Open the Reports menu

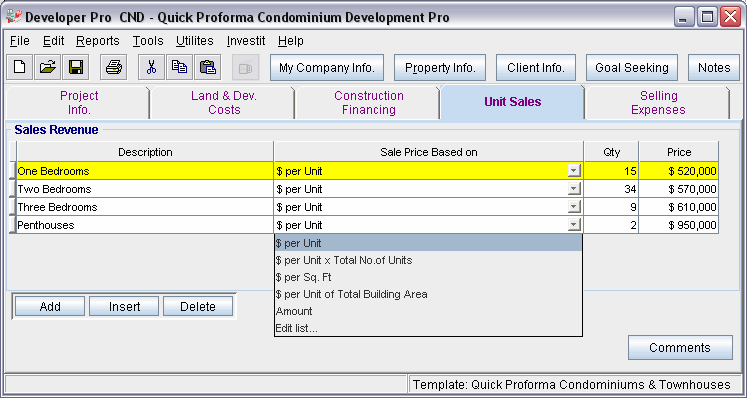[x=98, y=41]
